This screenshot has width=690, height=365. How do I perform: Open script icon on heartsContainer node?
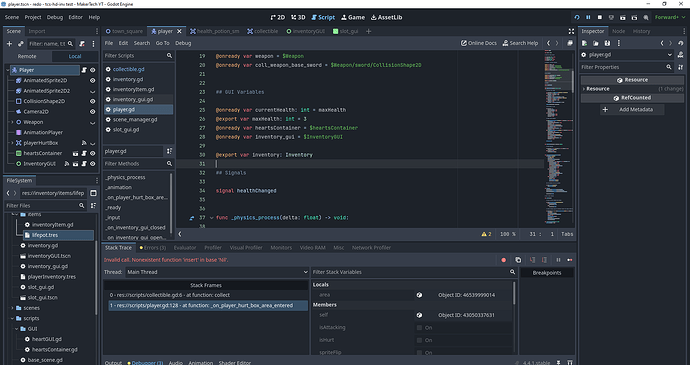84,153
